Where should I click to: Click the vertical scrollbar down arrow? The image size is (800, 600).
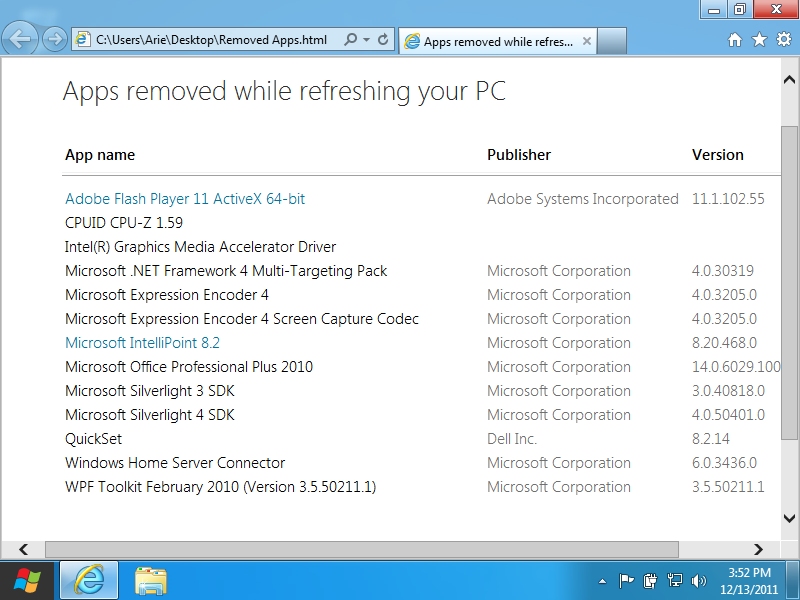pyautogui.click(x=789, y=518)
